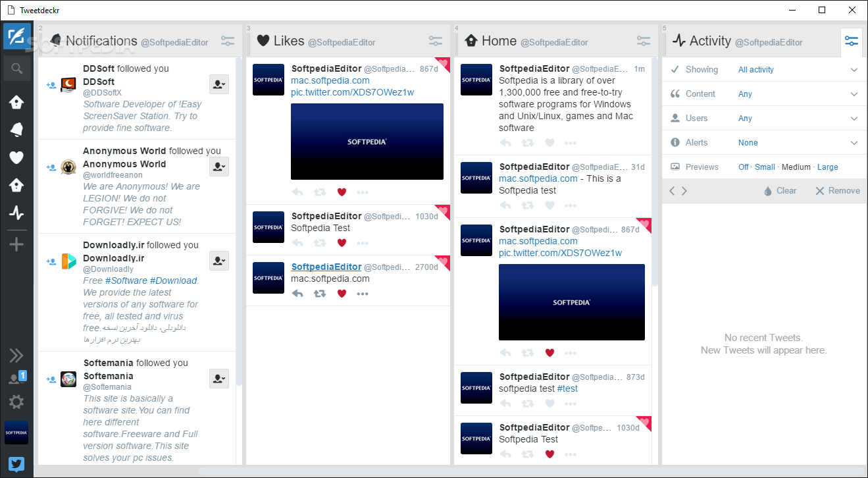The height and width of the screenshot is (478, 868).
Task: Unlike the 867d image tweet in Home column
Action: tap(549, 353)
